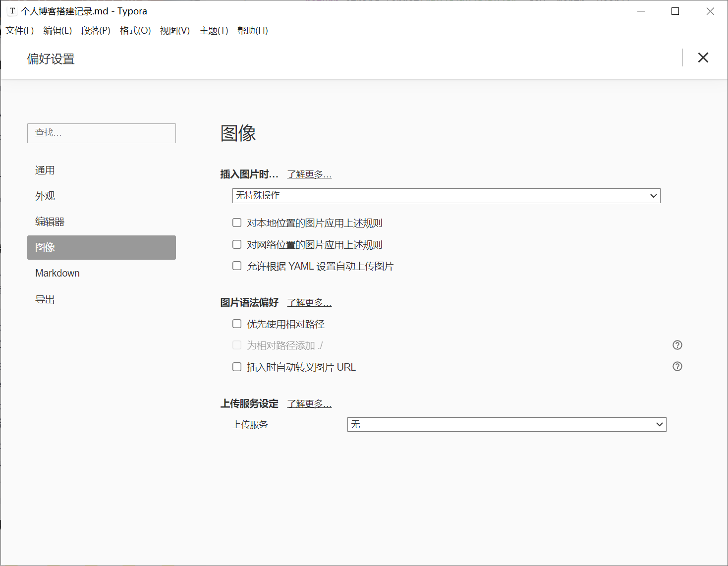Toggle 允许根据 YAML 设置自动上传图片 checkbox
728x566 pixels.
(237, 266)
